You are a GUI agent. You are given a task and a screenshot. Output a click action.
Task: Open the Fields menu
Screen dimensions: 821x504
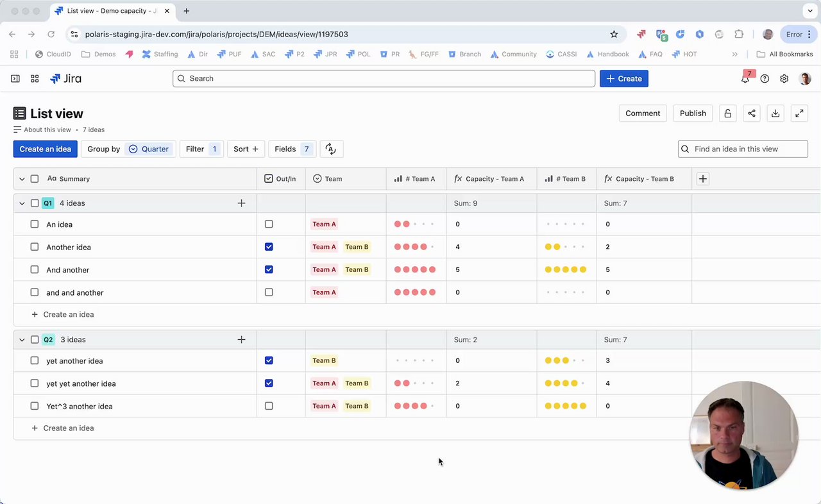(292, 149)
